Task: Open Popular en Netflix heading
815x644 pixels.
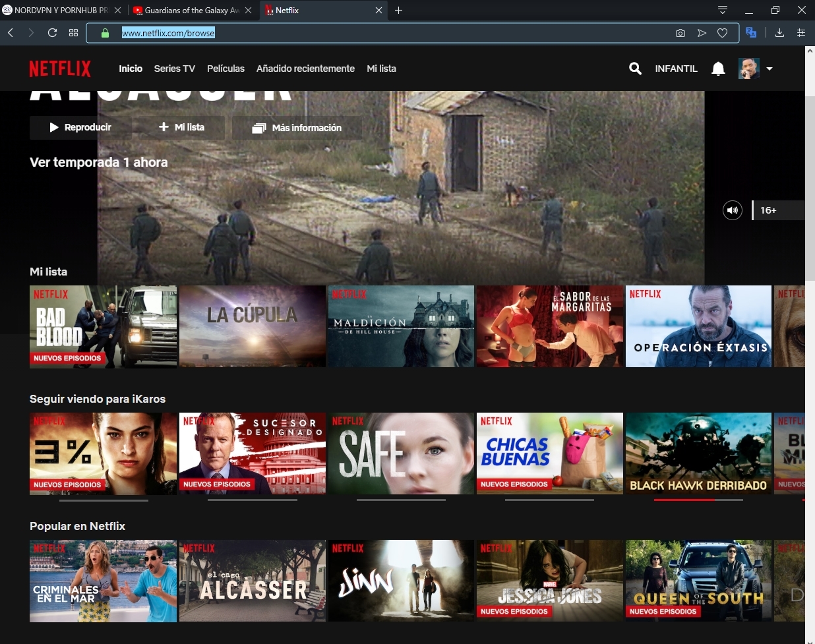Action: [77, 526]
